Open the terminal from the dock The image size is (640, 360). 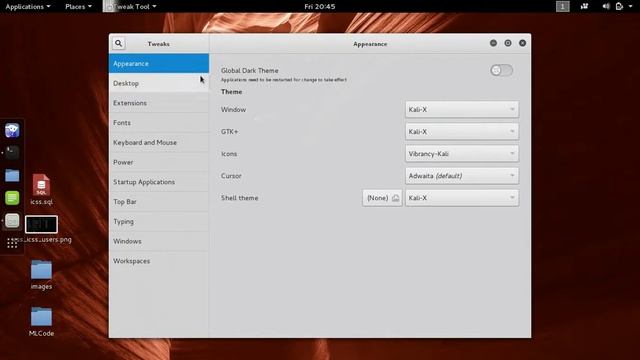(x=12, y=153)
